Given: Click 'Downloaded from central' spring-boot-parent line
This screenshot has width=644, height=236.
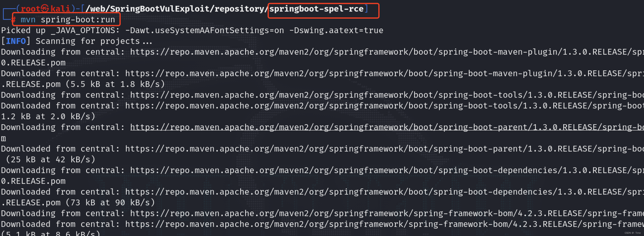Looking at the screenshot, I should point(322,149).
